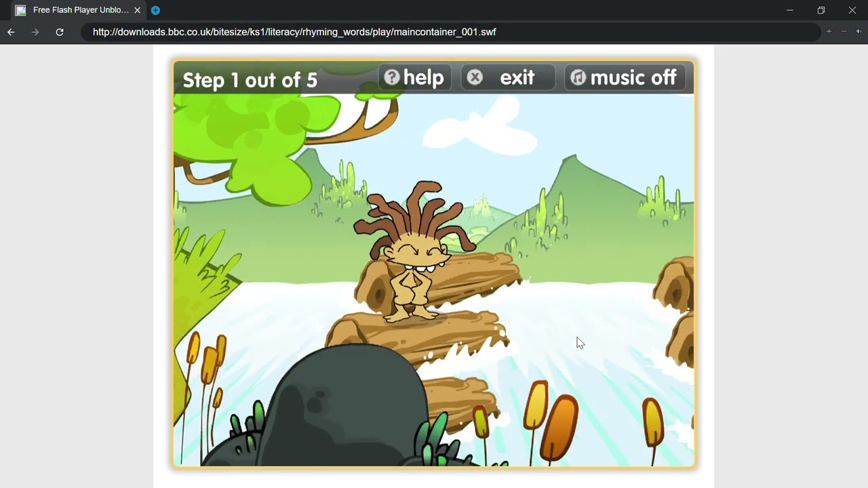Zoom in with toolbar plus icon
Viewport: 868px width, 488px height.
(829, 32)
